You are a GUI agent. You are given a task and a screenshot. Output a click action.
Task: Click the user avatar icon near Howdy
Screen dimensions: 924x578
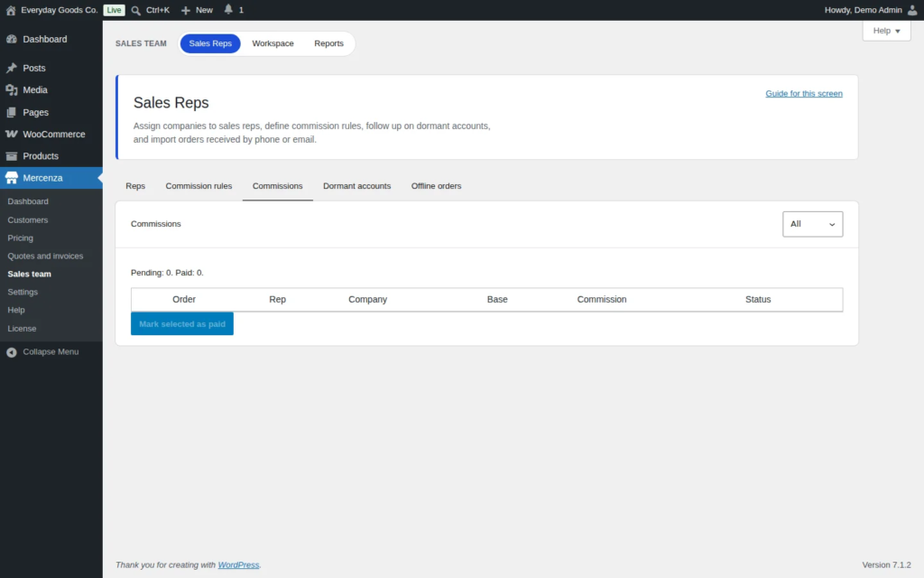click(x=912, y=10)
